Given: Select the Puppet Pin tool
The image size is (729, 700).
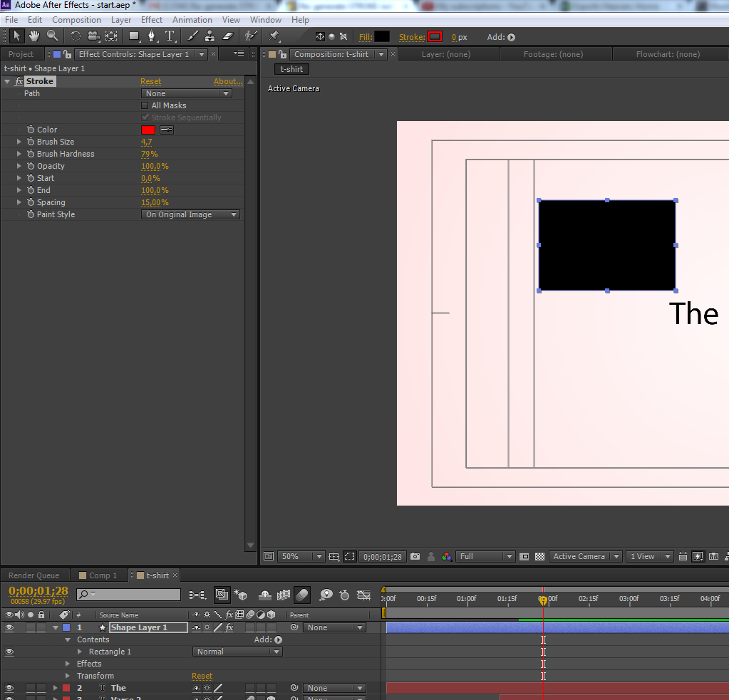Looking at the screenshot, I should [274, 36].
